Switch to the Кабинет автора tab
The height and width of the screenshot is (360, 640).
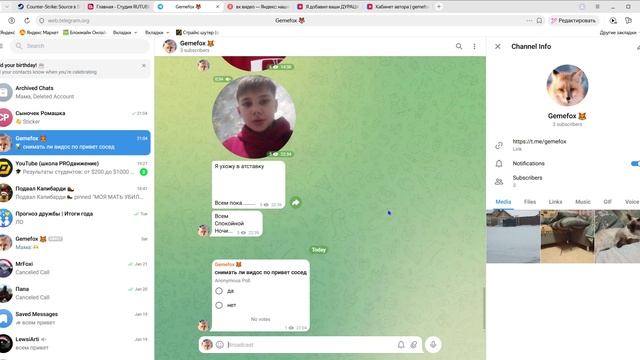(398, 7)
